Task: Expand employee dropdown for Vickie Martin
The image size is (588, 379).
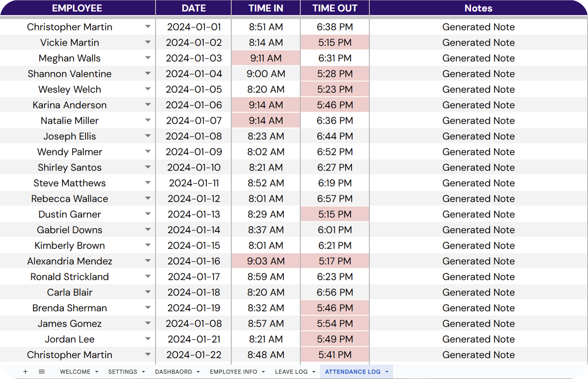Action: 148,42
